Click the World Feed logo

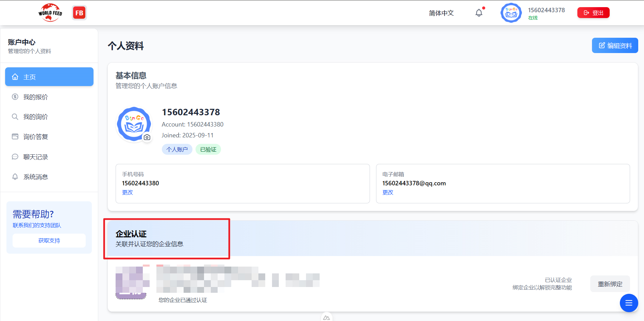50,13
